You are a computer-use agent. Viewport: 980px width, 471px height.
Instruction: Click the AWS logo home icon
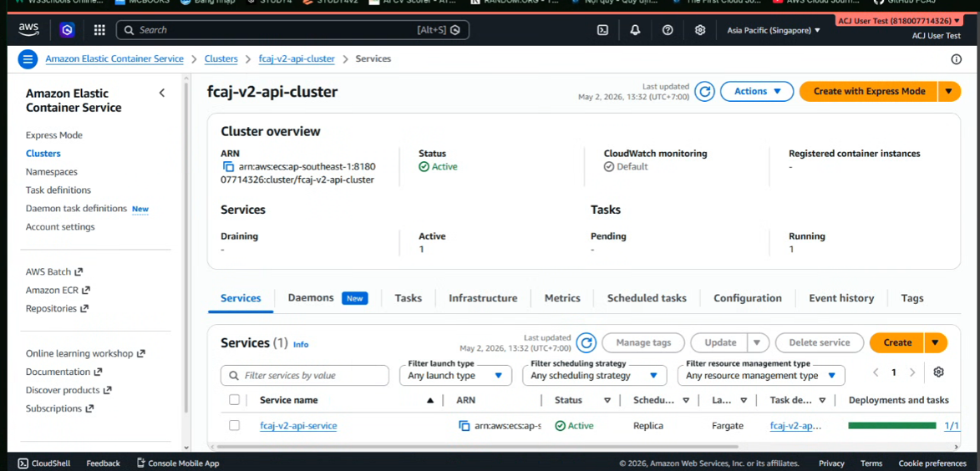(28, 29)
